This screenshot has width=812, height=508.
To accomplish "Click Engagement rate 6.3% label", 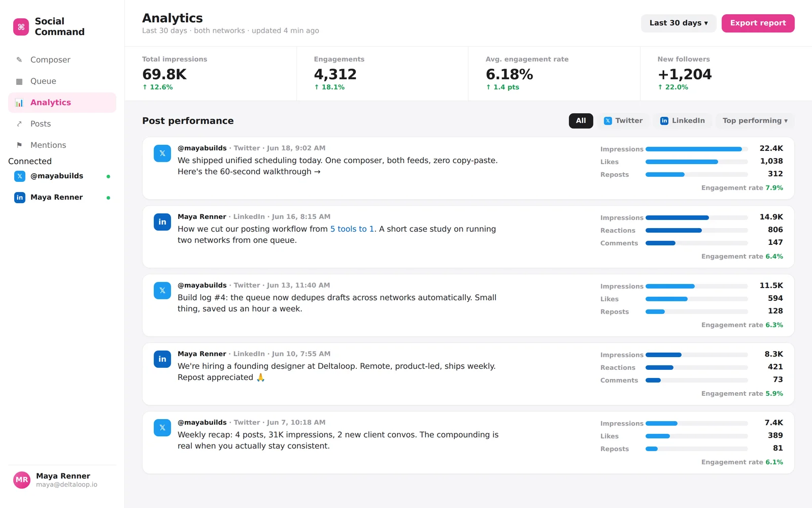I will (x=742, y=325).
